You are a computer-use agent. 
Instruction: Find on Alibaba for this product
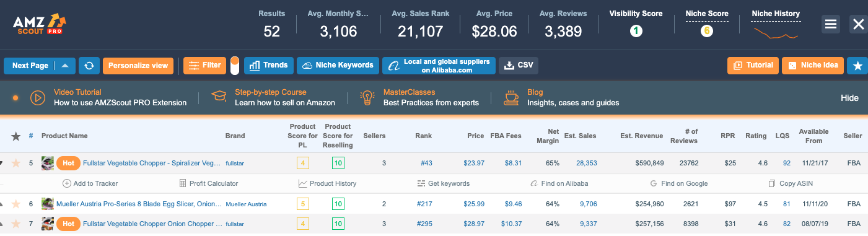pyautogui.click(x=559, y=183)
